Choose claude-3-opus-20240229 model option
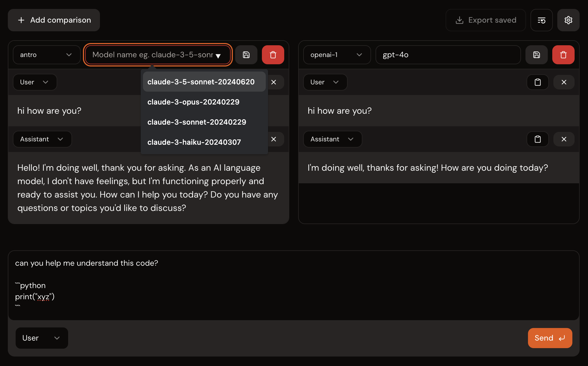The width and height of the screenshot is (588, 366). (193, 102)
